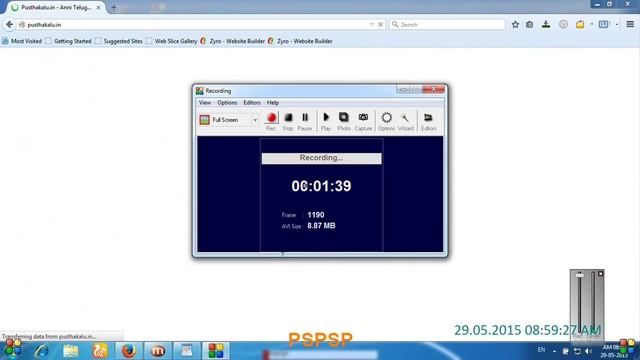Open UC Browser taskbar icon

tap(100, 351)
